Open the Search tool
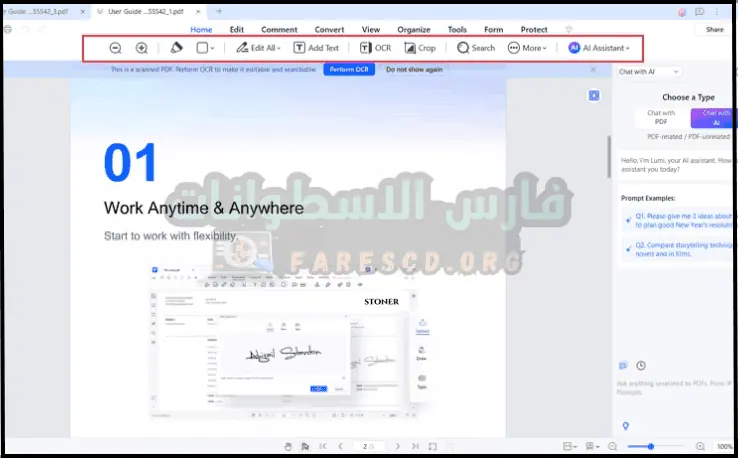The image size is (738, 458). click(475, 48)
